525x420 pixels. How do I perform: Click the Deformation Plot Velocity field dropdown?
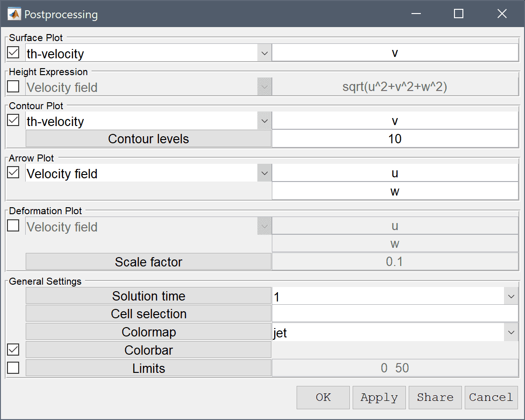point(149,226)
